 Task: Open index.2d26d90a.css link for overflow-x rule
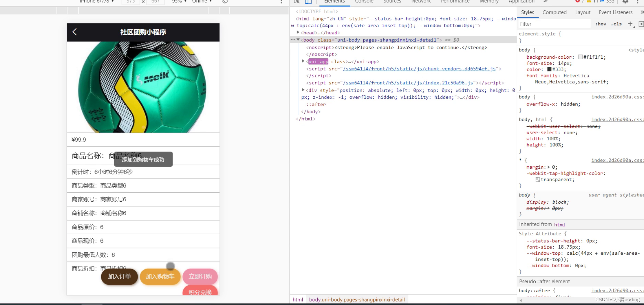pyautogui.click(x=617, y=97)
